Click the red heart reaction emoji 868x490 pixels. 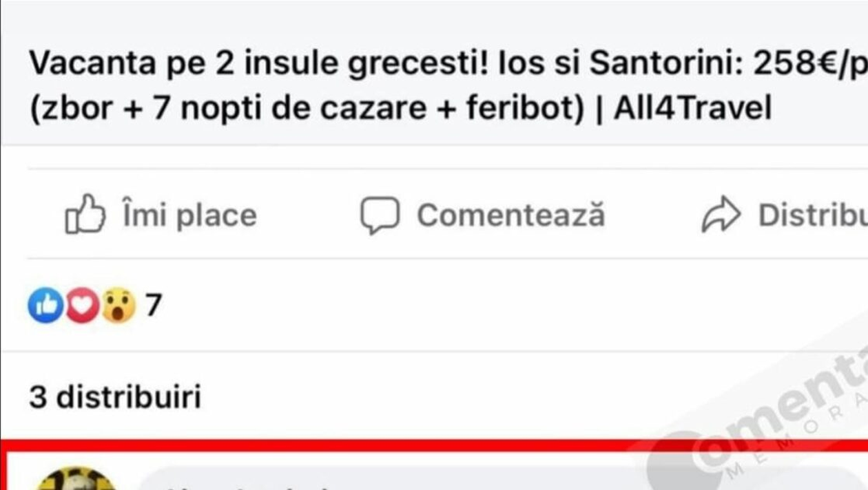point(81,306)
